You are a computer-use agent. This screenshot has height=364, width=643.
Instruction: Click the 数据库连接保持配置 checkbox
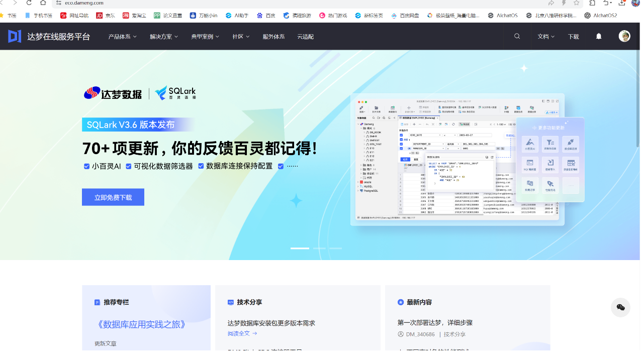[x=201, y=166]
